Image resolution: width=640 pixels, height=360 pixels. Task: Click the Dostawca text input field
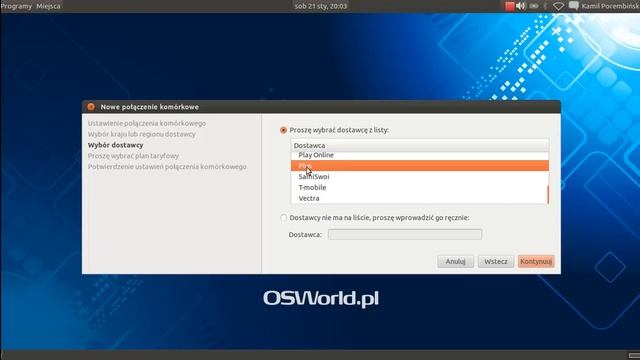coord(405,234)
